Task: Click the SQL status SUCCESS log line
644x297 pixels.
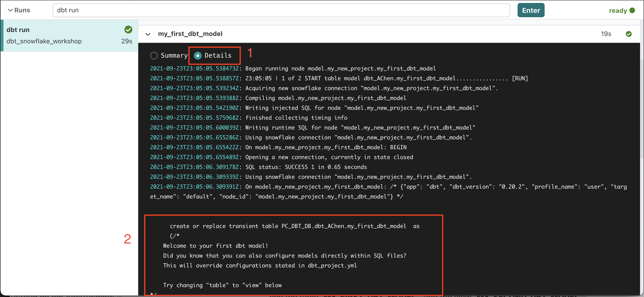Action: pyautogui.click(x=306, y=167)
